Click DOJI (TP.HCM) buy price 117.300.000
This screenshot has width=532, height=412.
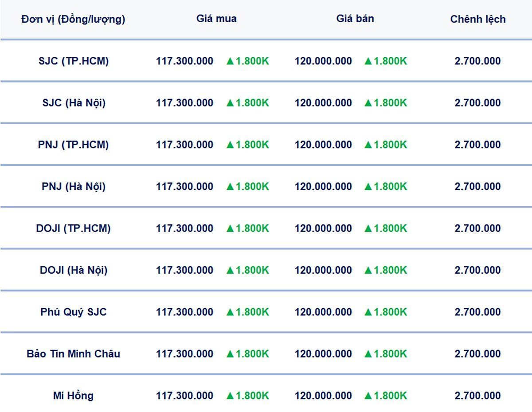click(184, 228)
